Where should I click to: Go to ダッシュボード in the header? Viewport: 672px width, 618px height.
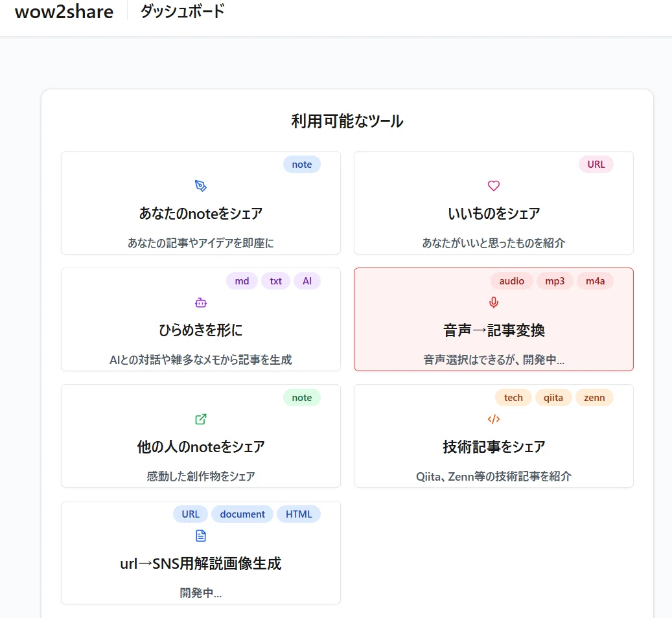coord(183,11)
